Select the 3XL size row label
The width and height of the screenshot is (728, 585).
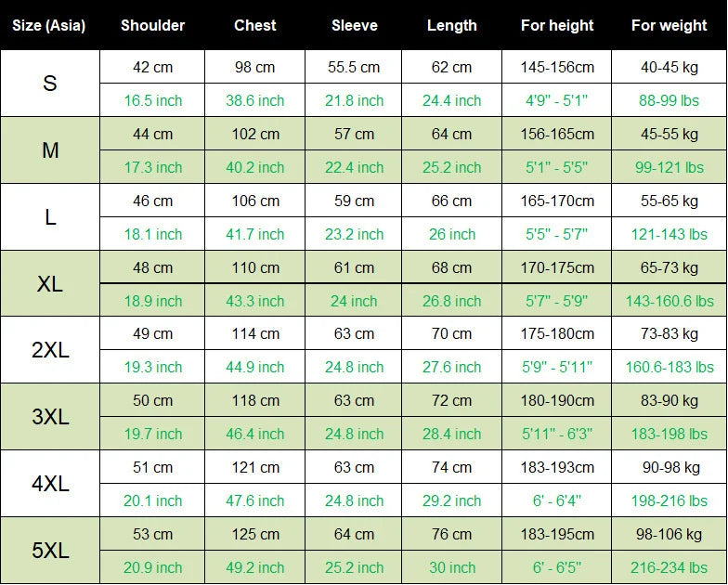click(x=50, y=416)
